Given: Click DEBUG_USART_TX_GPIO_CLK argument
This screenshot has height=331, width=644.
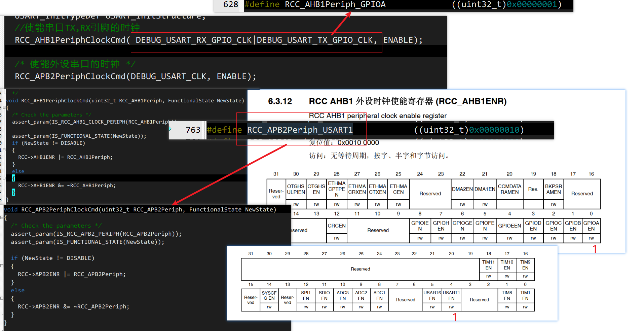Looking at the screenshot, I should [x=315, y=40].
